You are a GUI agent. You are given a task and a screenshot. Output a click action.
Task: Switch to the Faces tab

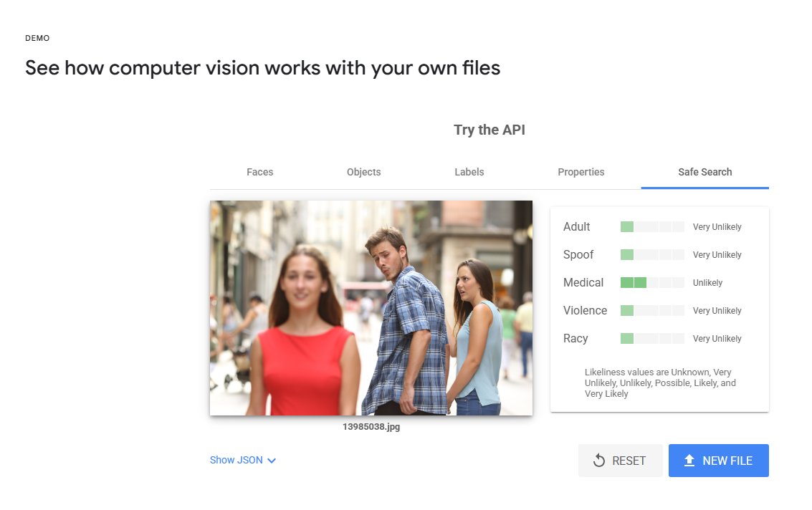coord(259,172)
